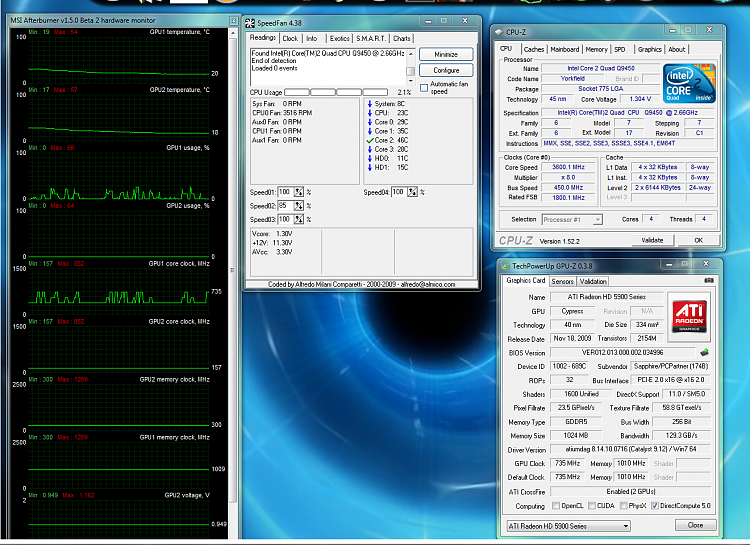Click the Speed02 spinner arrows
750x545 pixels.
[298, 206]
